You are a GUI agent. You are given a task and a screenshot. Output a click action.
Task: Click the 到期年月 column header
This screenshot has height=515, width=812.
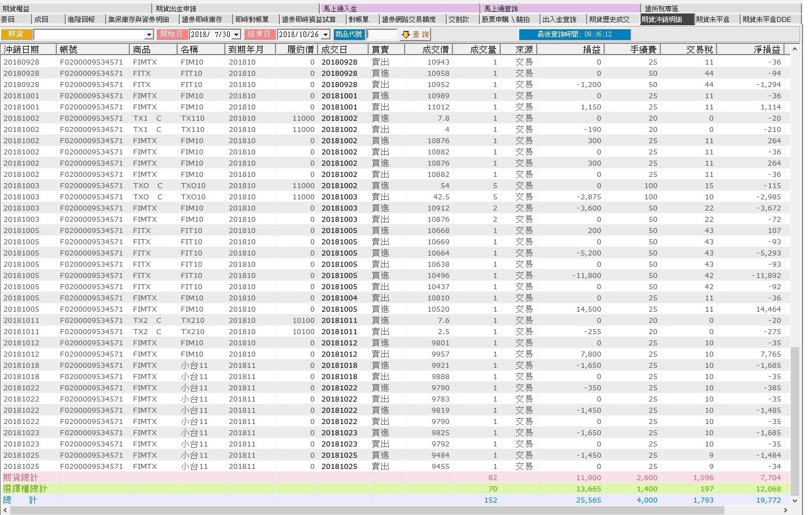(250, 49)
